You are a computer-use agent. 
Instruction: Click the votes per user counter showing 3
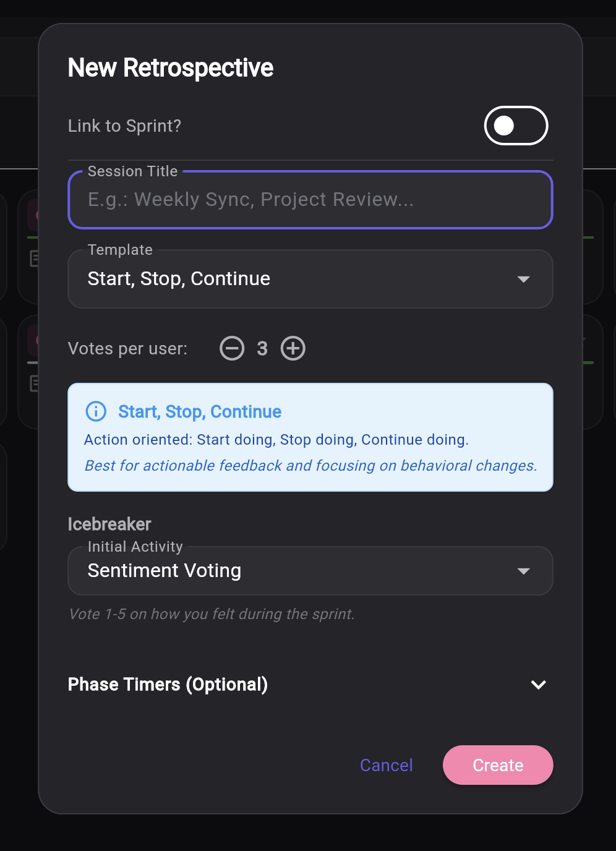262,348
